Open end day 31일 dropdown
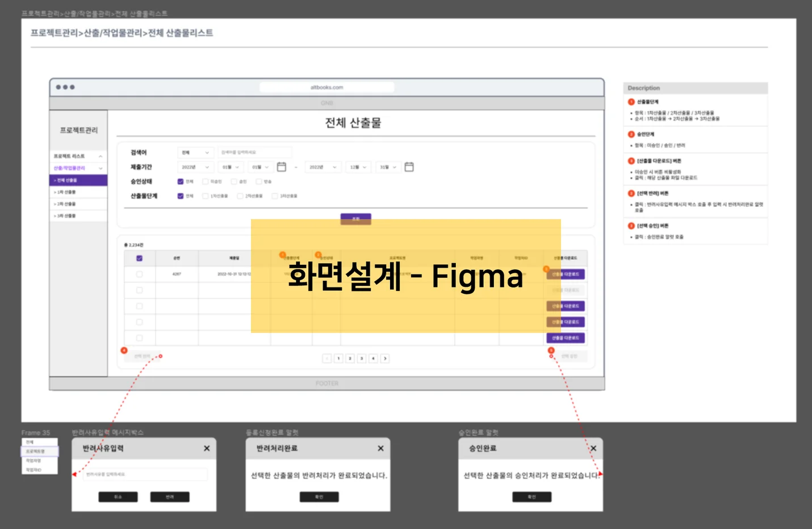812x529 pixels. tap(388, 167)
